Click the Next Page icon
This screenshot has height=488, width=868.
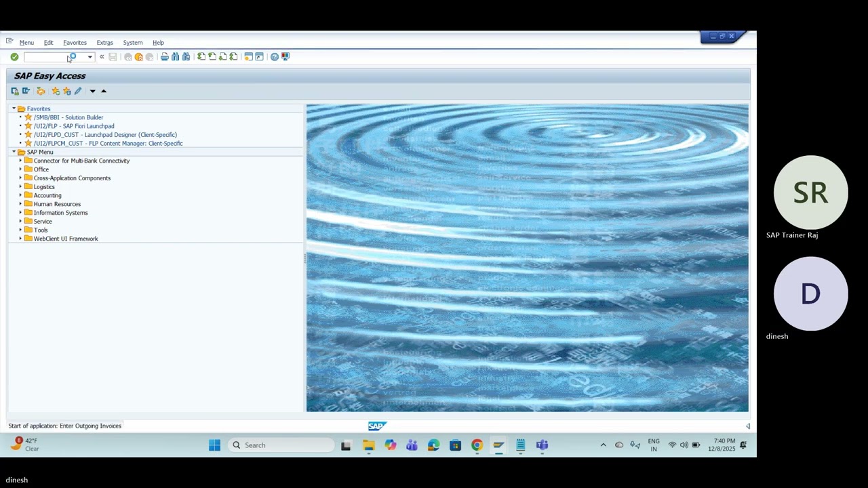tap(223, 57)
